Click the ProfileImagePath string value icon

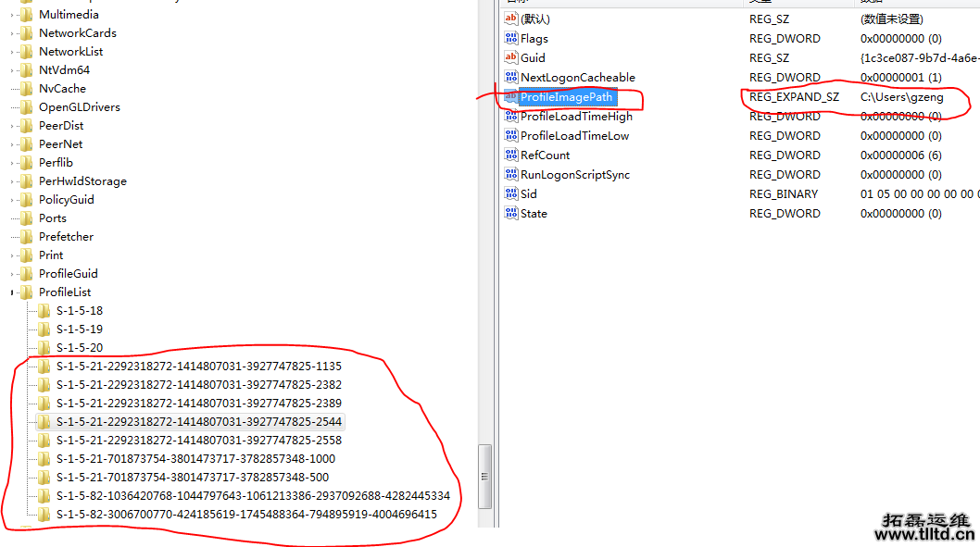tap(511, 97)
